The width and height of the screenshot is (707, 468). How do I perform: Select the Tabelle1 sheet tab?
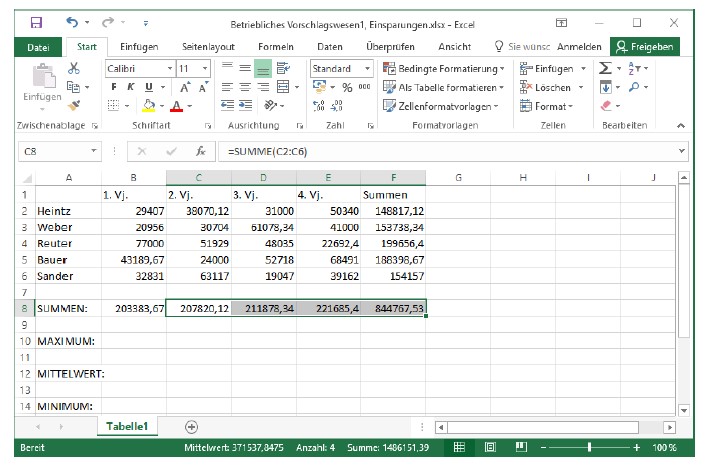pos(127,427)
